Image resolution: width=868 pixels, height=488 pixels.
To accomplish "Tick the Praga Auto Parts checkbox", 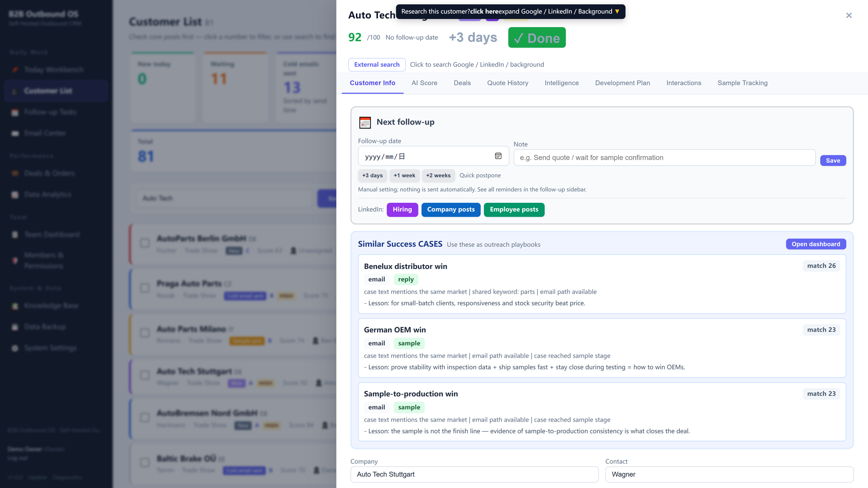I will [x=145, y=288].
